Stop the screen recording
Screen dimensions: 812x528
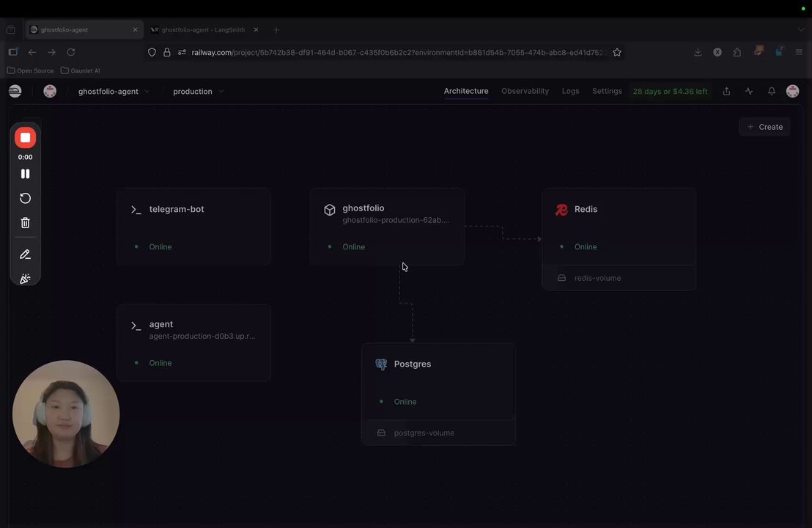tap(25, 138)
